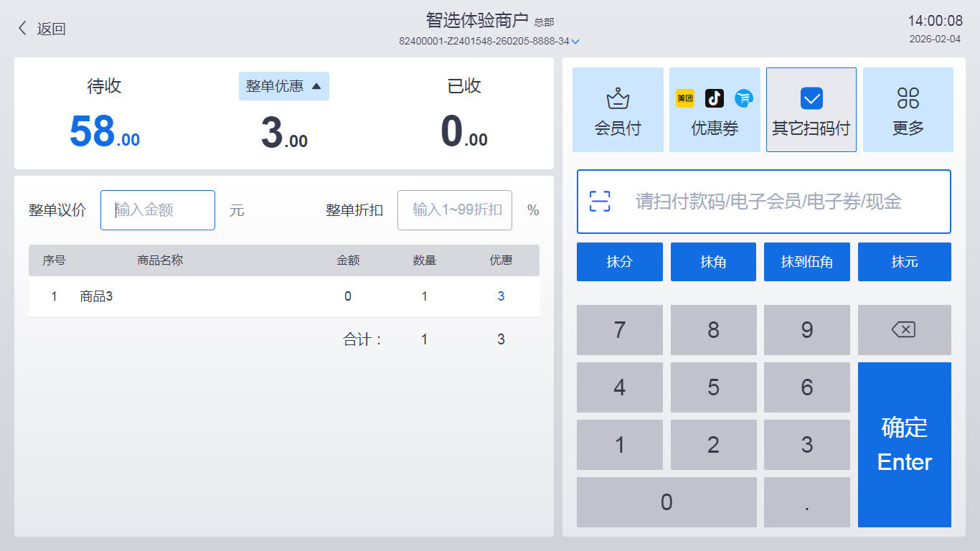
Task: Expand the merchant order number dropdown
Action: point(575,42)
